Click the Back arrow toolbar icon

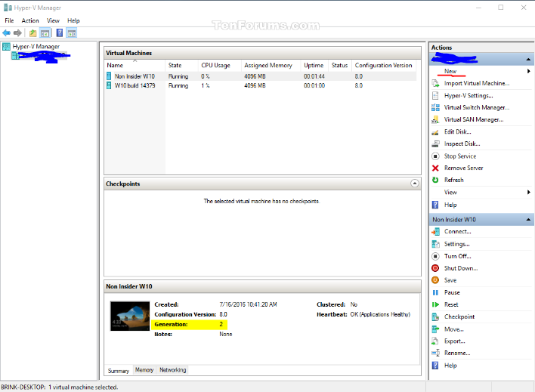[x=6, y=33]
